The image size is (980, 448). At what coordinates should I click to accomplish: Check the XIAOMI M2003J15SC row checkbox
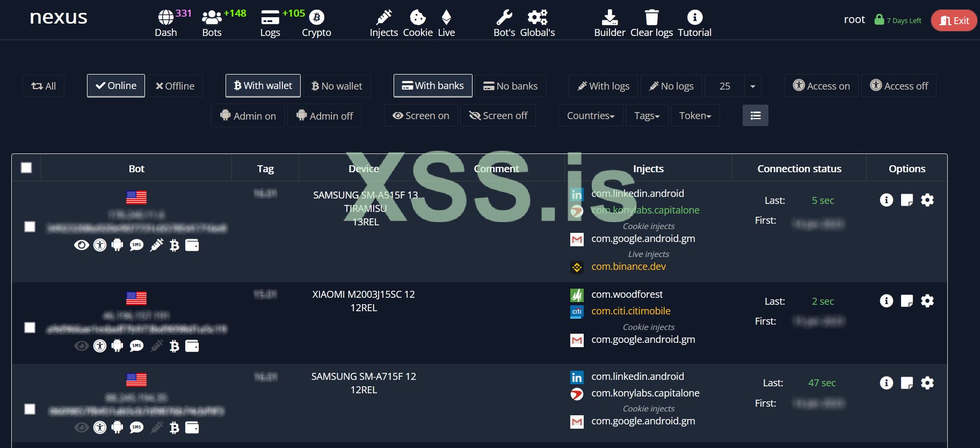[x=30, y=328]
